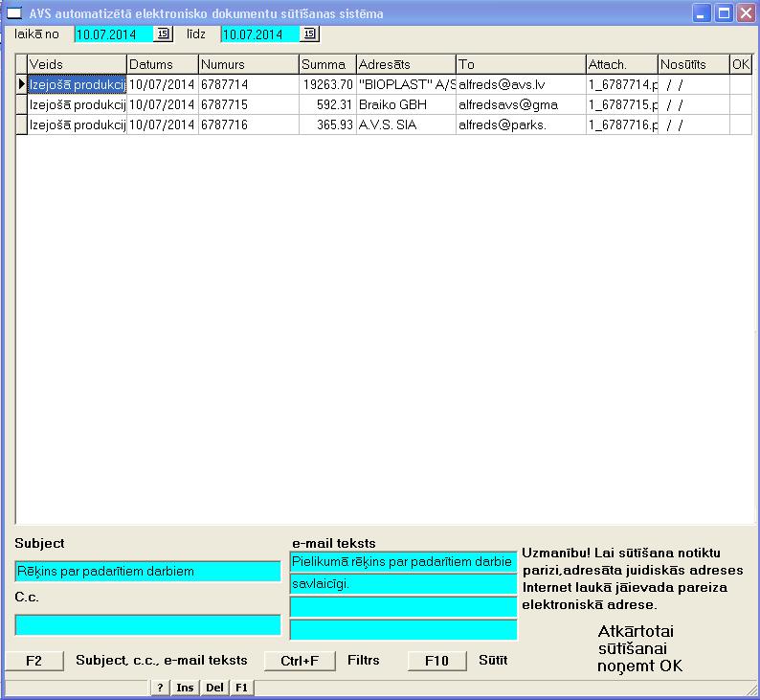Viewport: 760px width, 700px height.
Task: Minimize the AVS window
Action: click(701, 13)
